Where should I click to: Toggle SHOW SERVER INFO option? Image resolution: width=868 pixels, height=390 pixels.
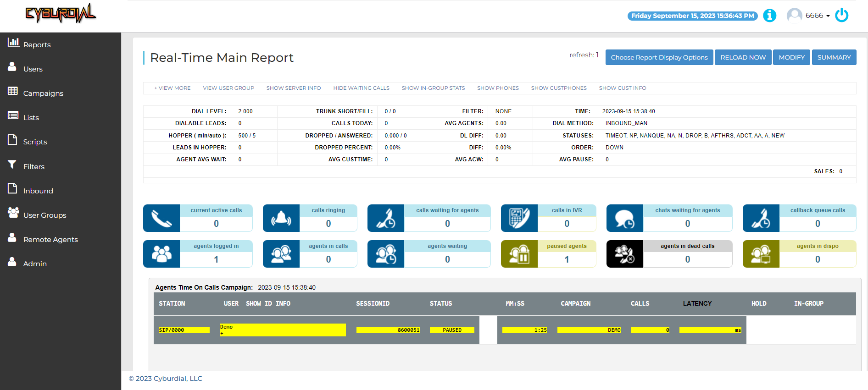[x=294, y=88]
